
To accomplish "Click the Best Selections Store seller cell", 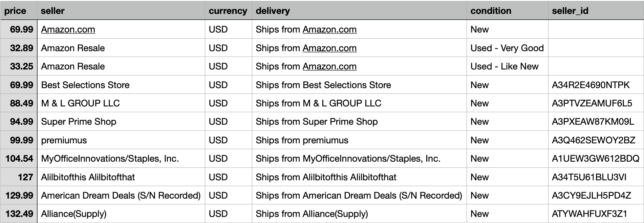I will [x=121, y=85].
